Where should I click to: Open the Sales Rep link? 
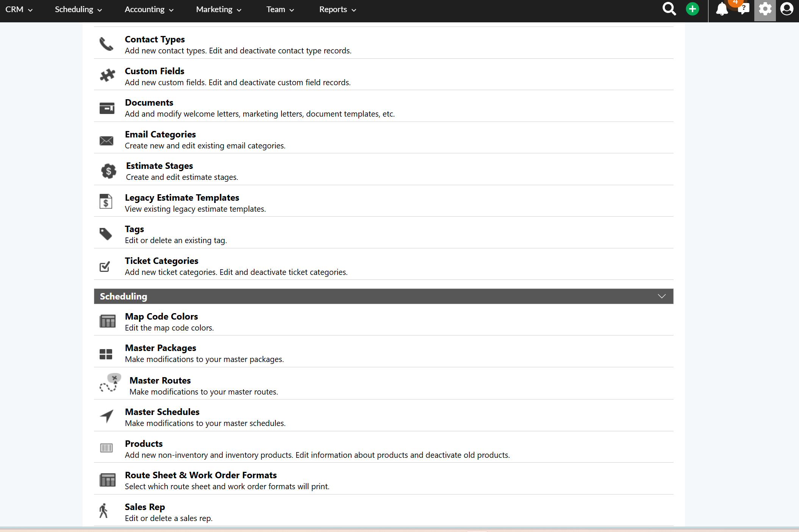pyautogui.click(x=145, y=507)
